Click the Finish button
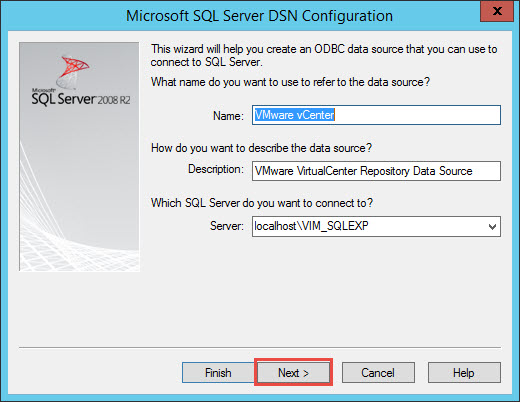 [218, 372]
